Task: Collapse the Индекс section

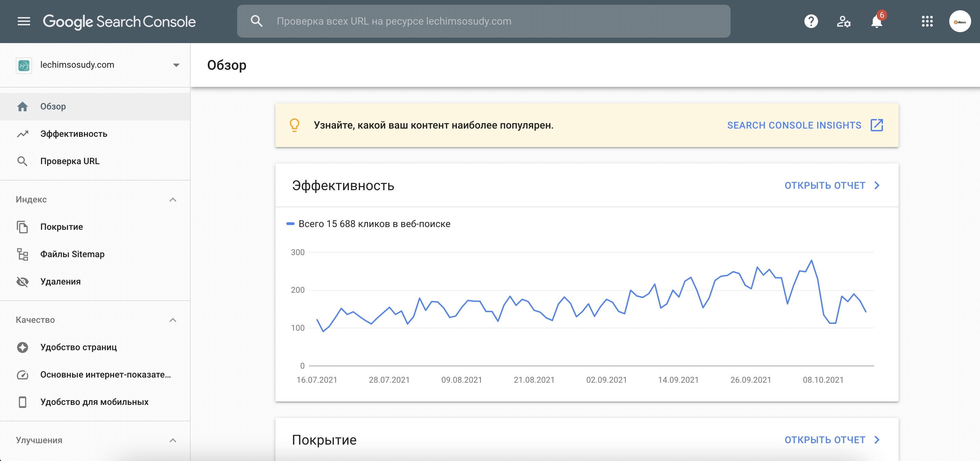Action: point(173,199)
